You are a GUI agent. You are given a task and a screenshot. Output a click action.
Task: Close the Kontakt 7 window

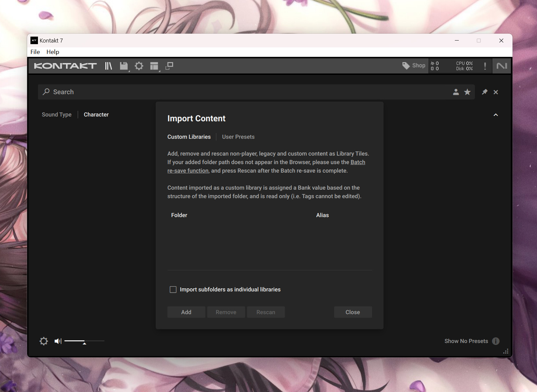[x=501, y=41]
